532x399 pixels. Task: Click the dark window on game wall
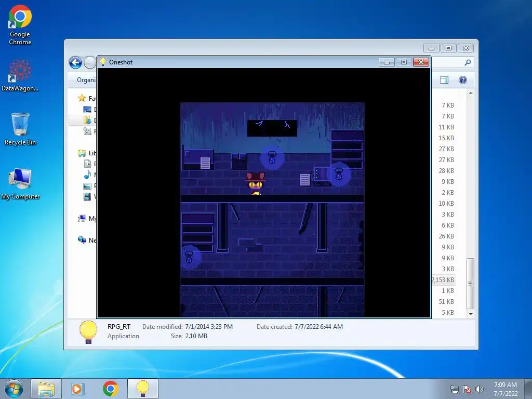click(272, 128)
